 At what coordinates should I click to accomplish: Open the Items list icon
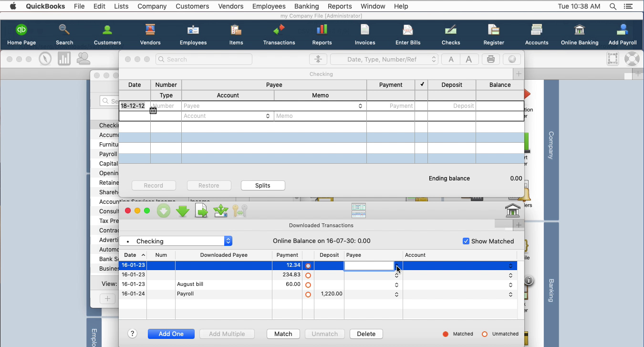point(236,34)
